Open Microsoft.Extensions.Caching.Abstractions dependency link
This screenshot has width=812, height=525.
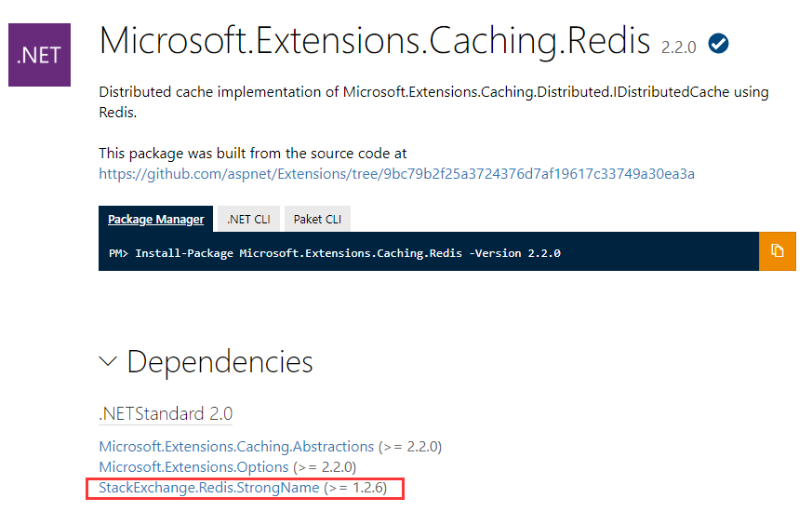point(236,446)
